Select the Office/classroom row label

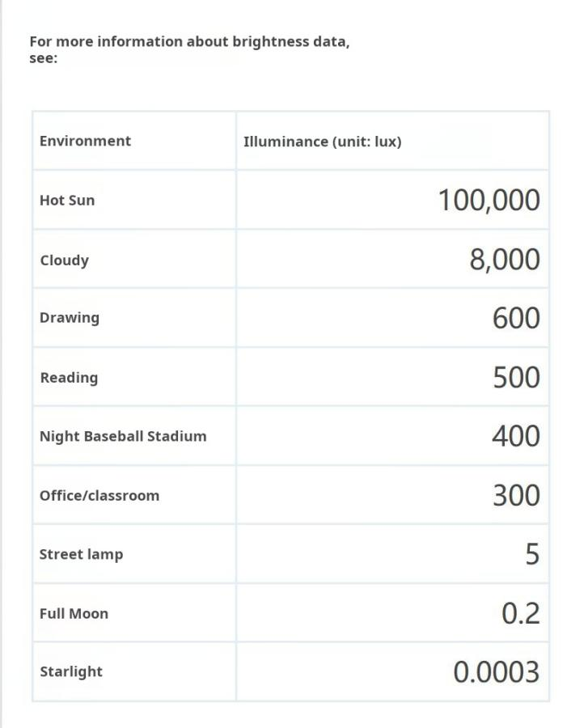(99, 496)
